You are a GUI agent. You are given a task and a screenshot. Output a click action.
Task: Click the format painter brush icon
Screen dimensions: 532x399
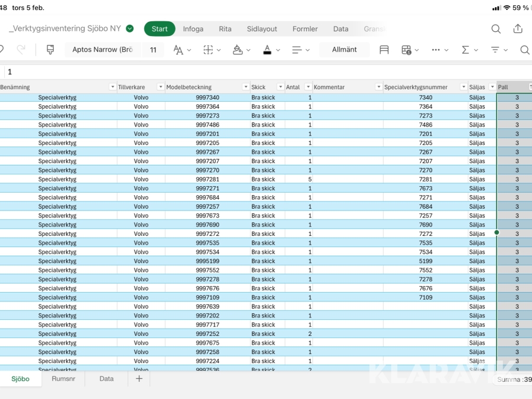click(x=50, y=50)
